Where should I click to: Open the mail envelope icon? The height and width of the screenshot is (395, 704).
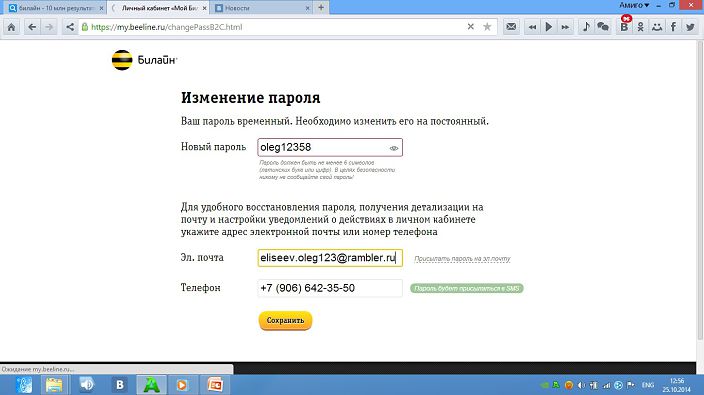click(511, 27)
